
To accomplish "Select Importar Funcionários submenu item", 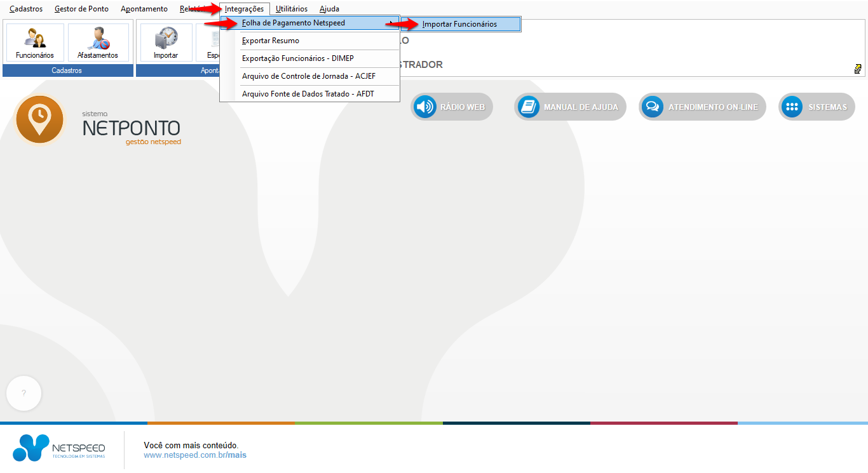I will (460, 24).
